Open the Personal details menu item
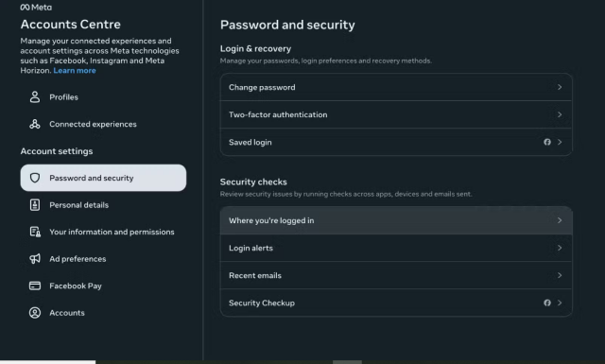The width and height of the screenshot is (605, 364). [x=103, y=204]
